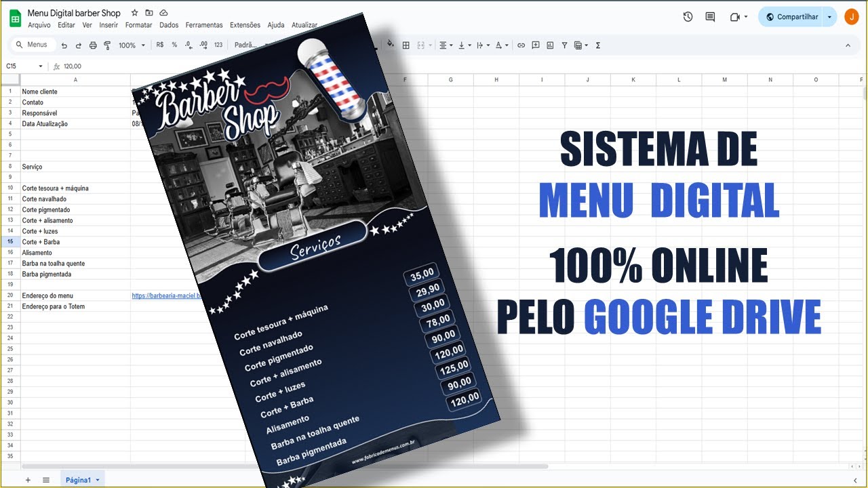Open the Dados menu
This screenshot has height=488, width=868.
click(169, 25)
